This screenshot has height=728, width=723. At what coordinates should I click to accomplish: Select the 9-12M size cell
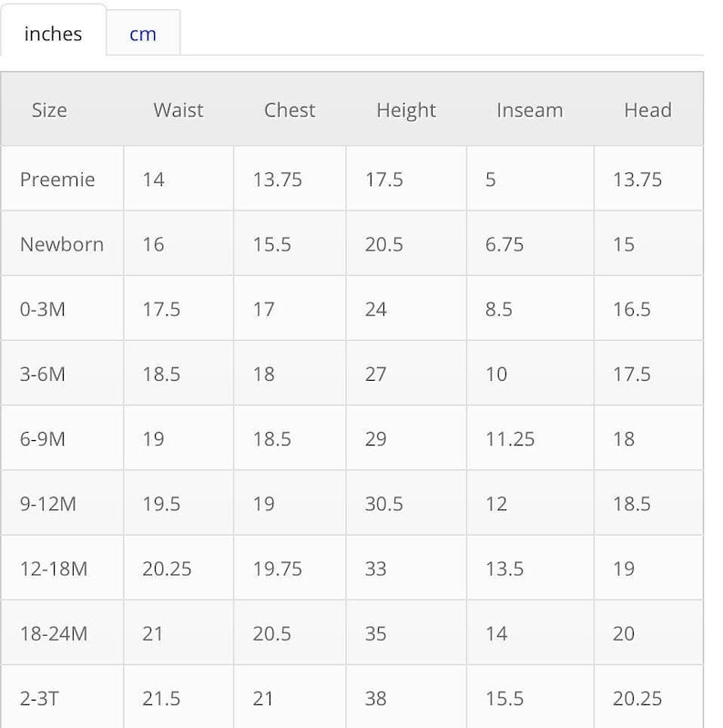pos(48,504)
